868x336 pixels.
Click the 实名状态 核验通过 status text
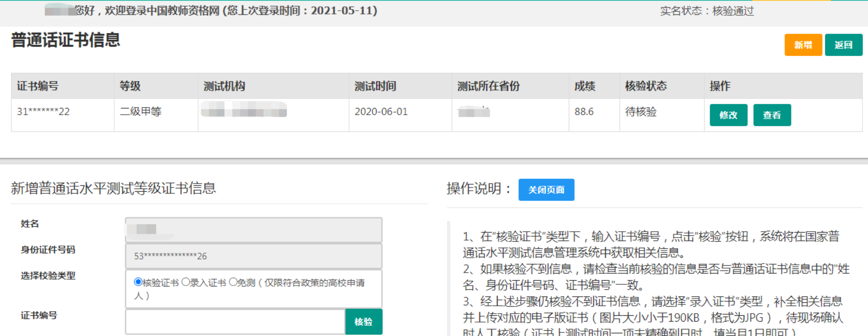(706, 11)
